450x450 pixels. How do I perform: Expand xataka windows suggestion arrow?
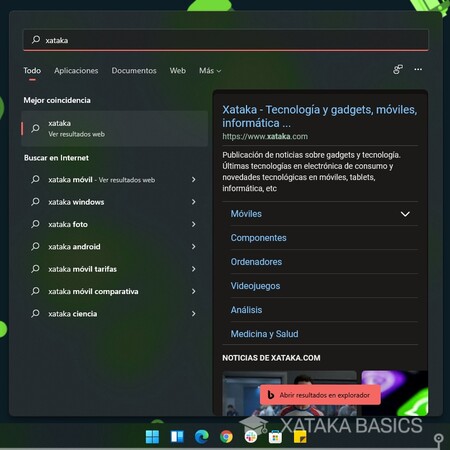(x=193, y=202)
